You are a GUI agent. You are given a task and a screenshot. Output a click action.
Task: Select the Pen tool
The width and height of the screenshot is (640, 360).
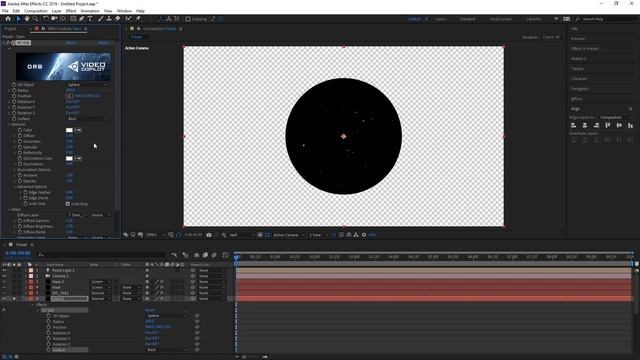pyautogui.click(x=82, y=19)
